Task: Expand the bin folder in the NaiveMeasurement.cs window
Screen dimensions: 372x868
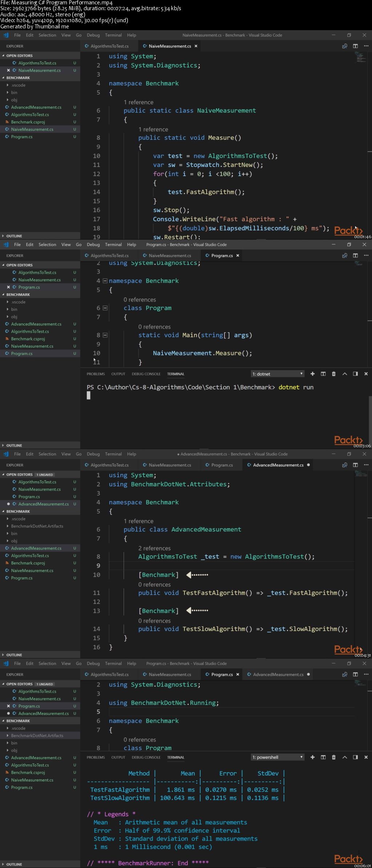Action: click(8, 92)
